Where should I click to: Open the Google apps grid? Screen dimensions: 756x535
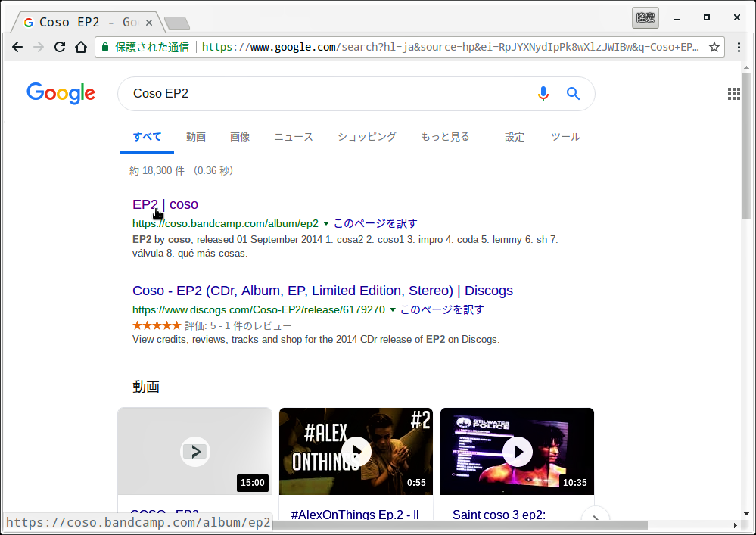coord(734,94)
